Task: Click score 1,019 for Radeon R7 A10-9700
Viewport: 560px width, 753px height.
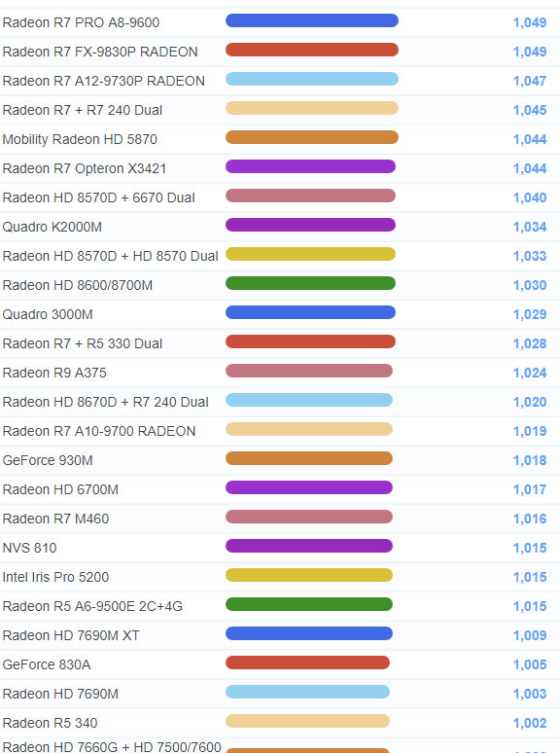Action: tap(530, 431)
